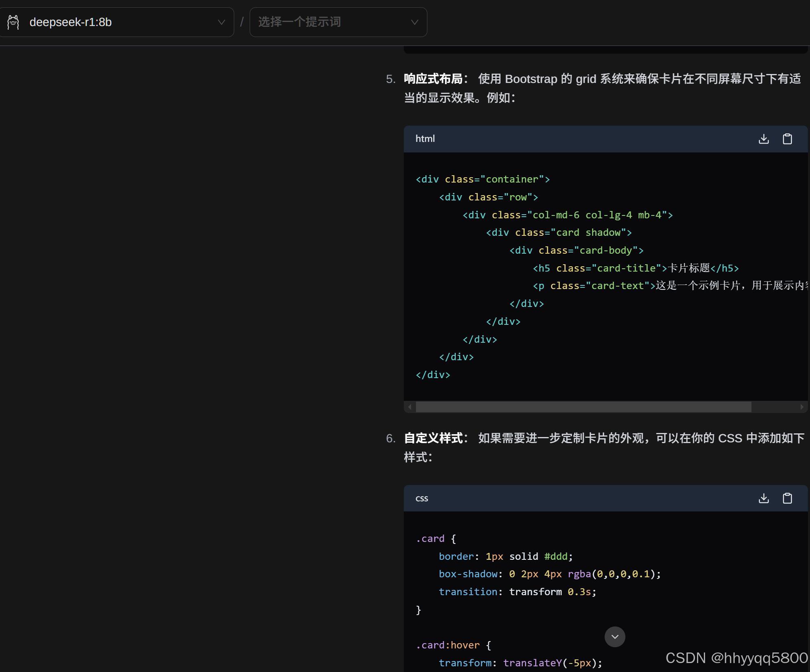Click the 自定义样式 bold heading
This screenshot has height=672, width=810.
click(x=433, y=438)
